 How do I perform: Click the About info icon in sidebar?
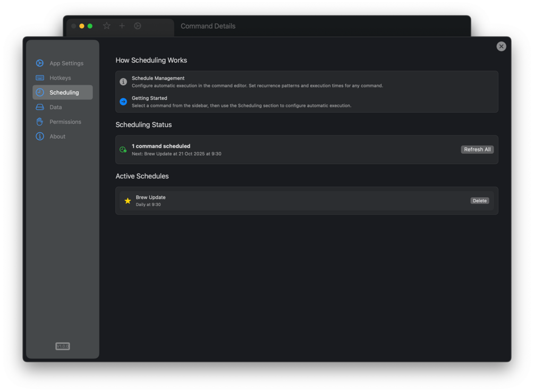[40, 137]
